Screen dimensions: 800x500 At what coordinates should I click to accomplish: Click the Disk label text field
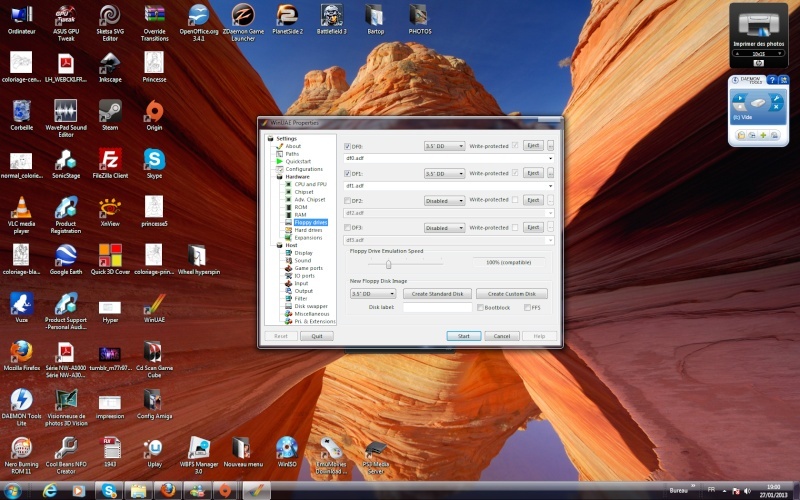pos(437,307)
